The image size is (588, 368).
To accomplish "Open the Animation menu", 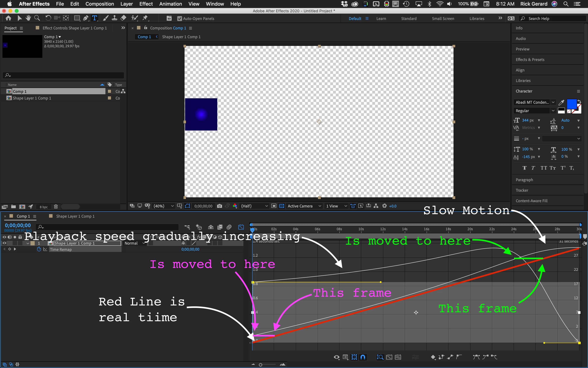I will (171, 4).
